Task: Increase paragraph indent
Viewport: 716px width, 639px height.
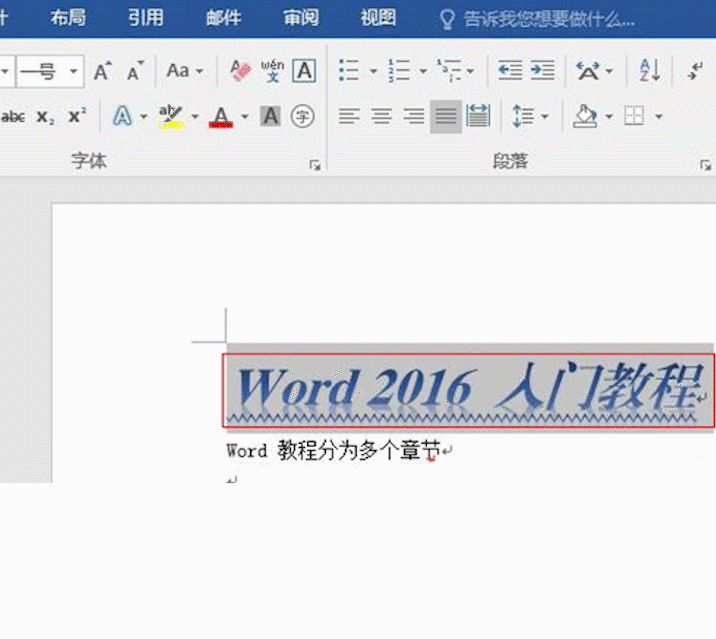Action: [x=542, y=70]
